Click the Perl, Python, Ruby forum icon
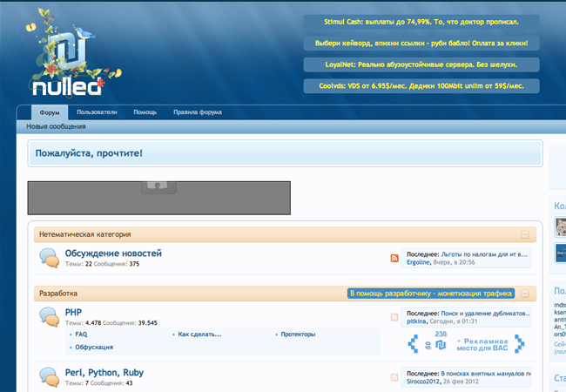Viewport: 566px width, 392px height. click(49, 377)
